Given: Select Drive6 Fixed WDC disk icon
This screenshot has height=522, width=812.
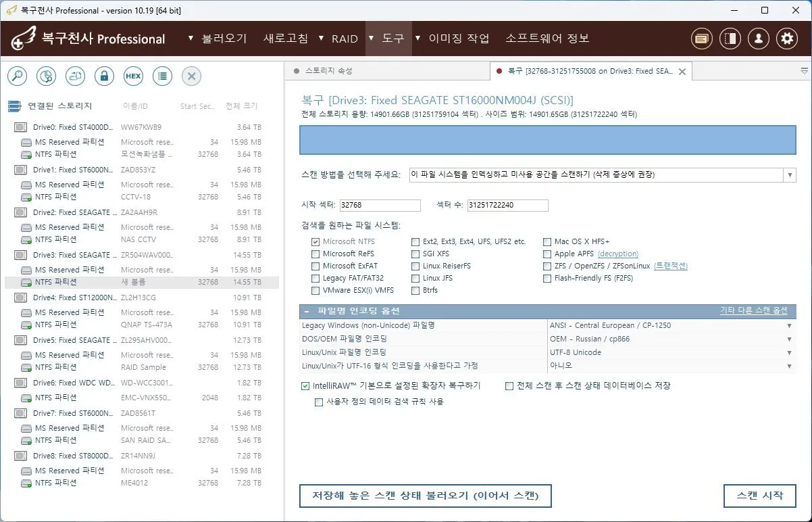Looking at the screenshot, I should click(x=20, y=383).
